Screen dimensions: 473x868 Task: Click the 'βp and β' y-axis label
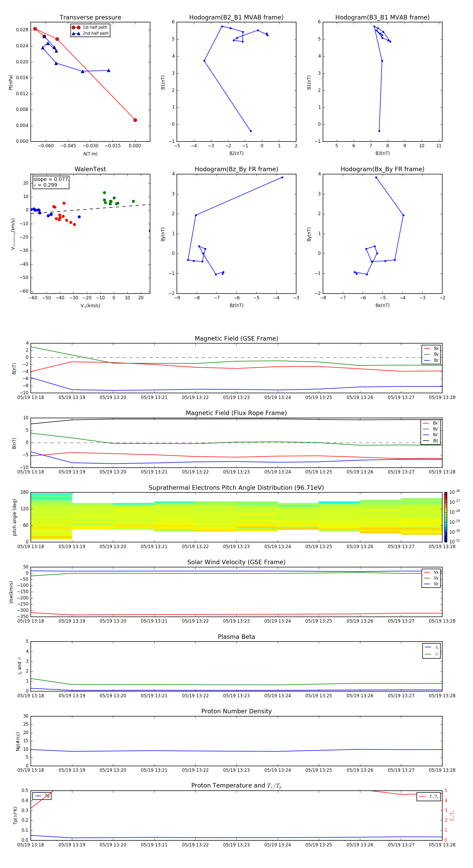point(19,666)
